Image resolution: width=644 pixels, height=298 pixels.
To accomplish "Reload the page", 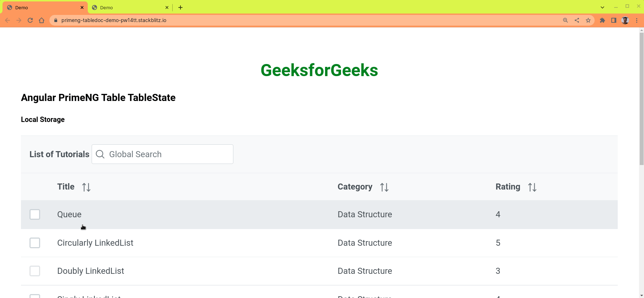I will tap(30, 20).
